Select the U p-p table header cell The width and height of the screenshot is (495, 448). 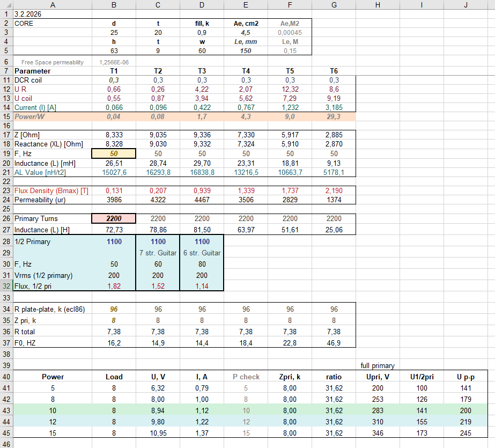466,377
